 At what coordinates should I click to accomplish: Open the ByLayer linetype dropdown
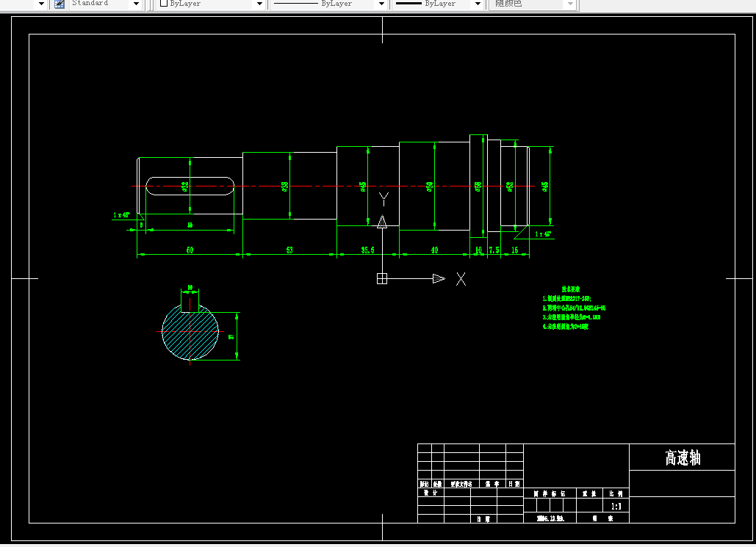click(x=381, y=4)
